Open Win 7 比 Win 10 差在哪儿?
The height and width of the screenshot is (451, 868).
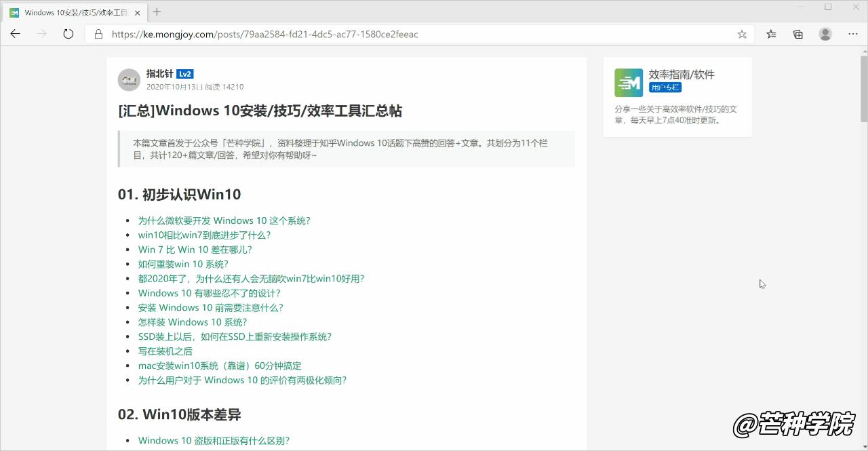pyautogui.click(x=195, y=250)
